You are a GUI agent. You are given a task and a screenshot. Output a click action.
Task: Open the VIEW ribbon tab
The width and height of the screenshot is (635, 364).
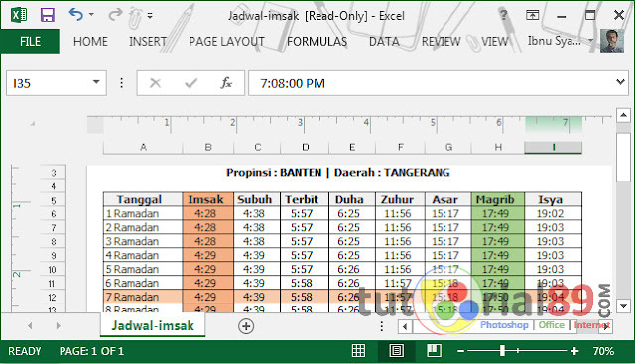click(x=494, y=42)
